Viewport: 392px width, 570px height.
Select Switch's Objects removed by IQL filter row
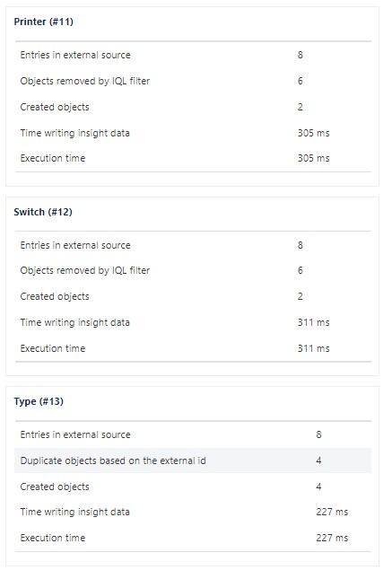(x=193, y=270)
